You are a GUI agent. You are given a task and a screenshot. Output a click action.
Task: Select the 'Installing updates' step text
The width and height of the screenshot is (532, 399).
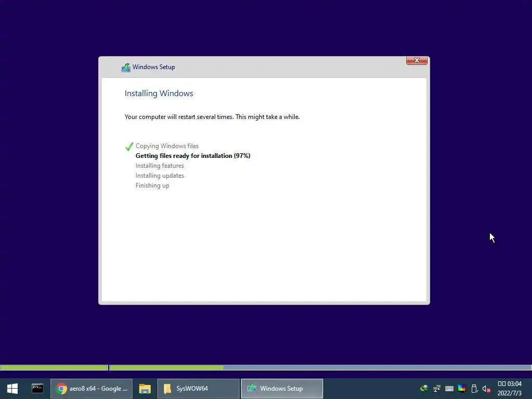(159, 176)
